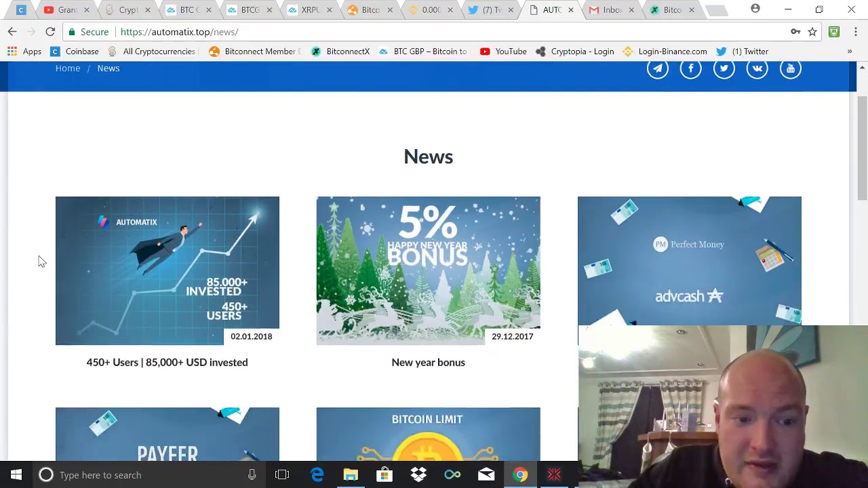The height and width of the screenshot is (488, 868).
Task: Open the Perfect Money advcash news thumbnail
Action: tap(689, 261)
